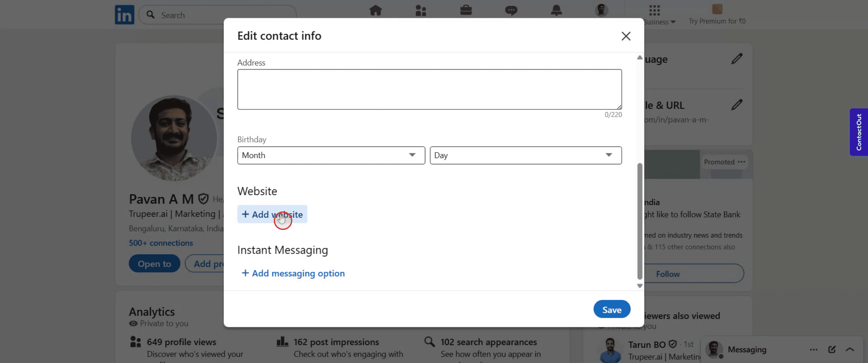Open the Messaging speech bubble icon
This screenshot has width=868, height=363.
pos(511,10)
